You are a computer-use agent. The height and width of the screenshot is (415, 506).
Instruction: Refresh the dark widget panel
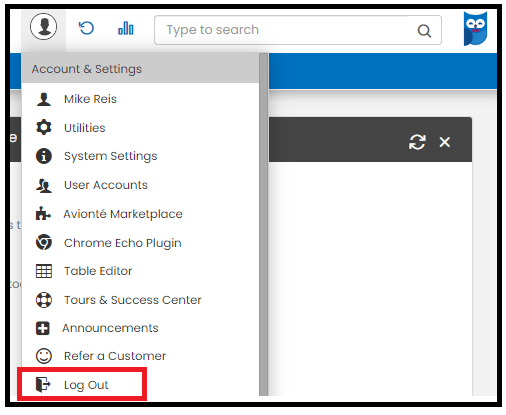click(417, 142)
